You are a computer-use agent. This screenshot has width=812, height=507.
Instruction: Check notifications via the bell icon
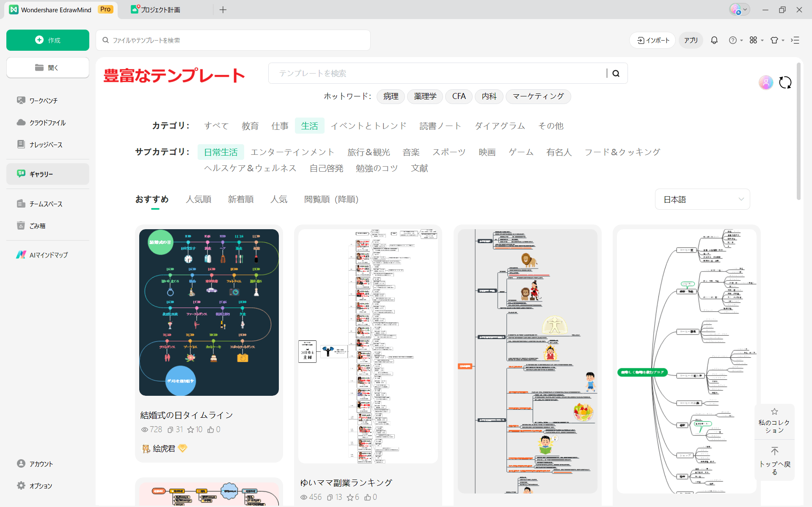[x=714, y=40]
